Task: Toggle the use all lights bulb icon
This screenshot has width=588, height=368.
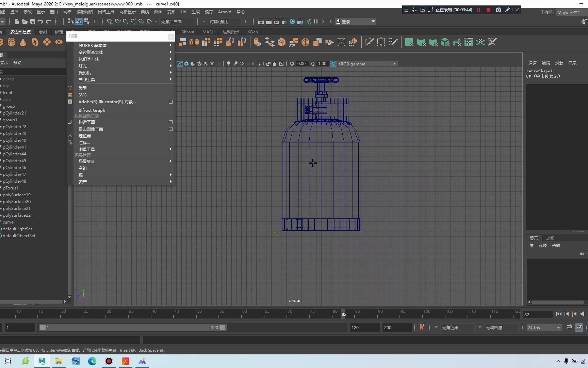Action: pos(212,64)
